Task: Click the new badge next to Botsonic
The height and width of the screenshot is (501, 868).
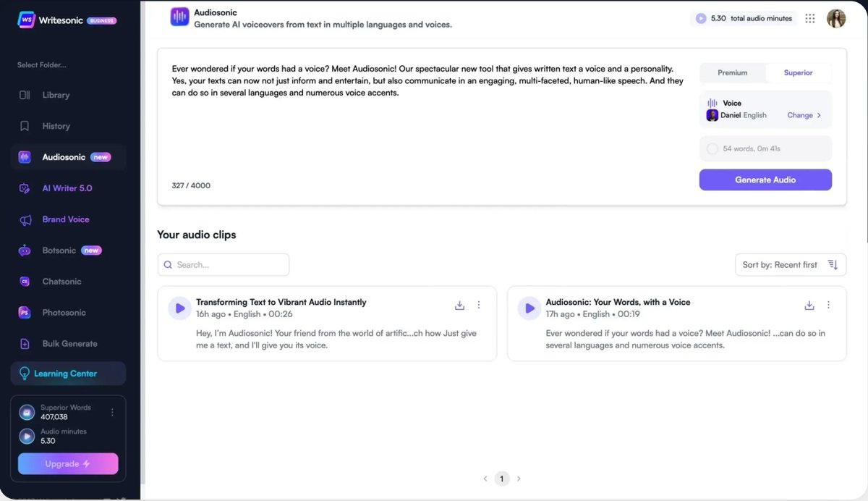Action: 91,250
